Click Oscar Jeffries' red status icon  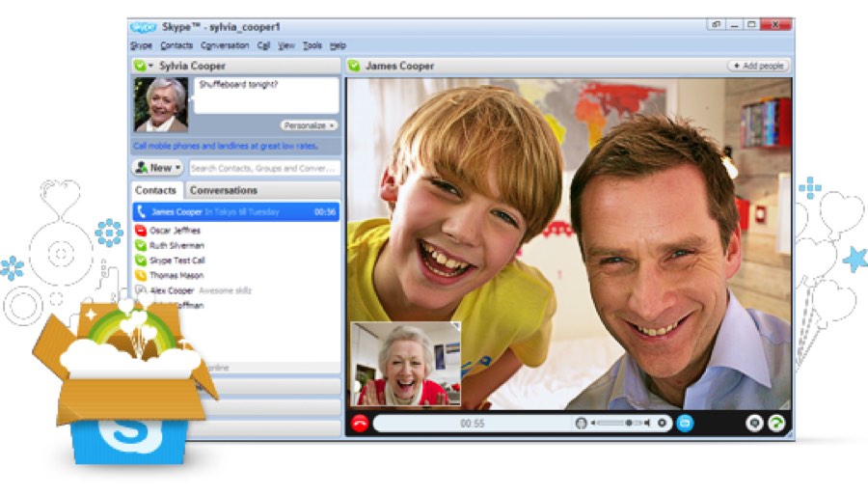[x=141, y=231]
